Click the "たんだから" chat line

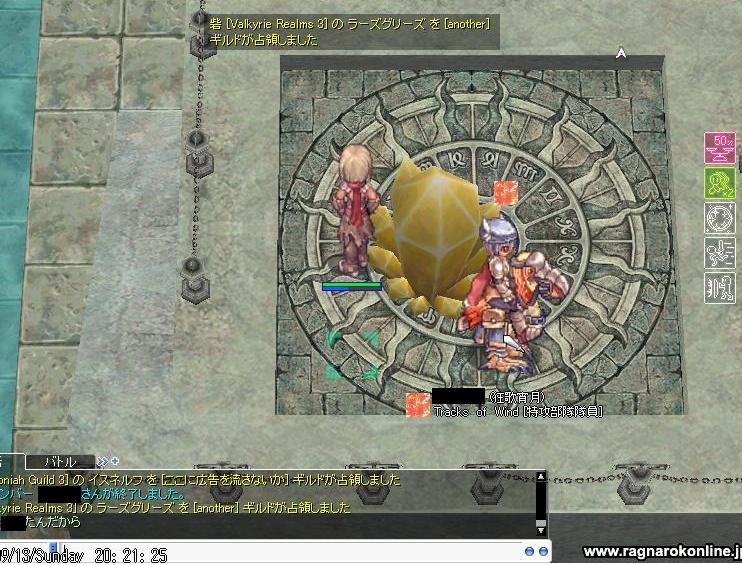click(x=53, y=522)
